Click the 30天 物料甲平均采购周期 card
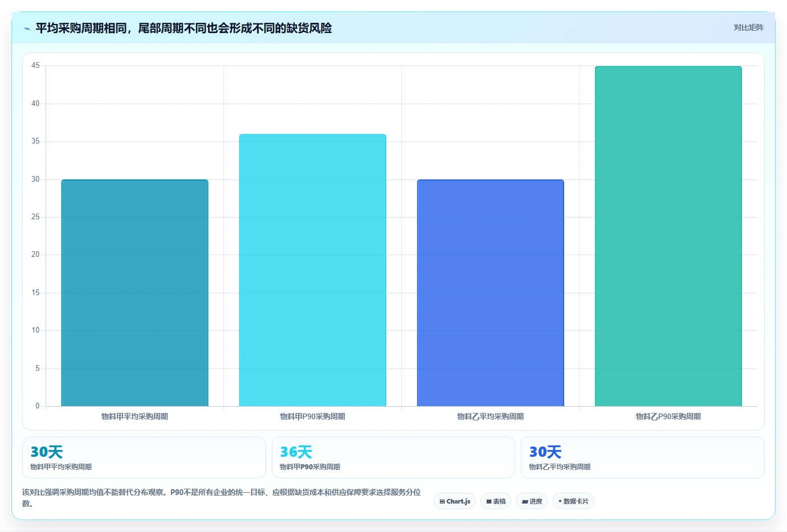This screenshot has height=532, width=787. point(144,457)
